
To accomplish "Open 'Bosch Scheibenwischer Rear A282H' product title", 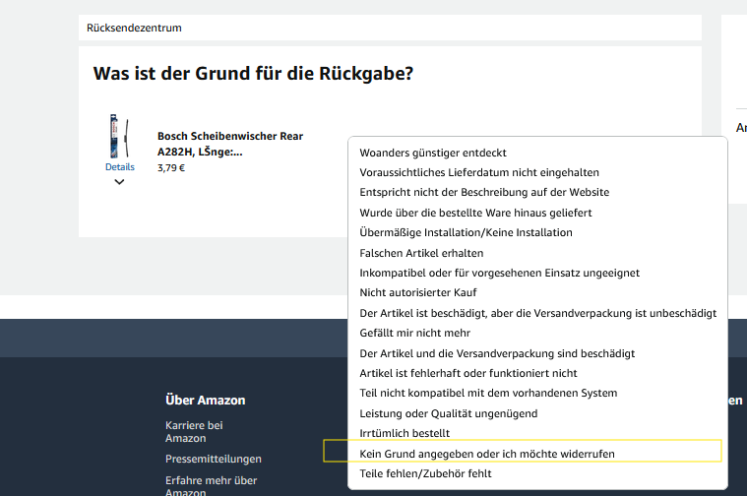I will point(230,144).
